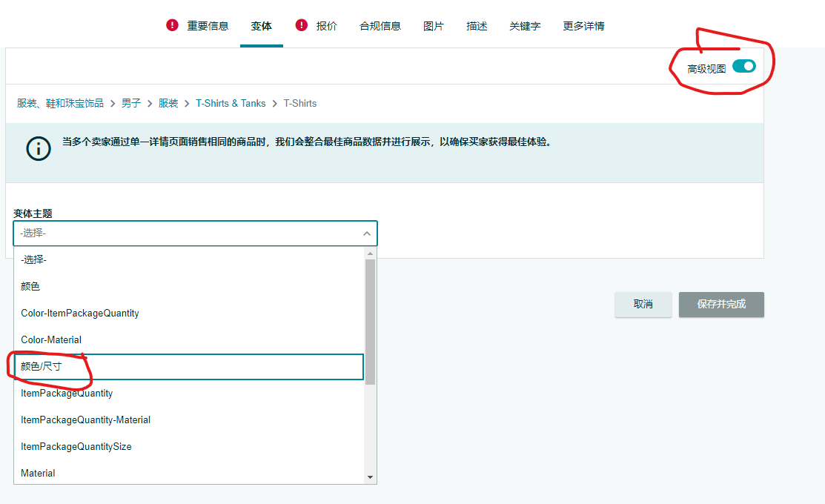Click the 保存并完成 button

pyautogui.click(x=721, y=305)
